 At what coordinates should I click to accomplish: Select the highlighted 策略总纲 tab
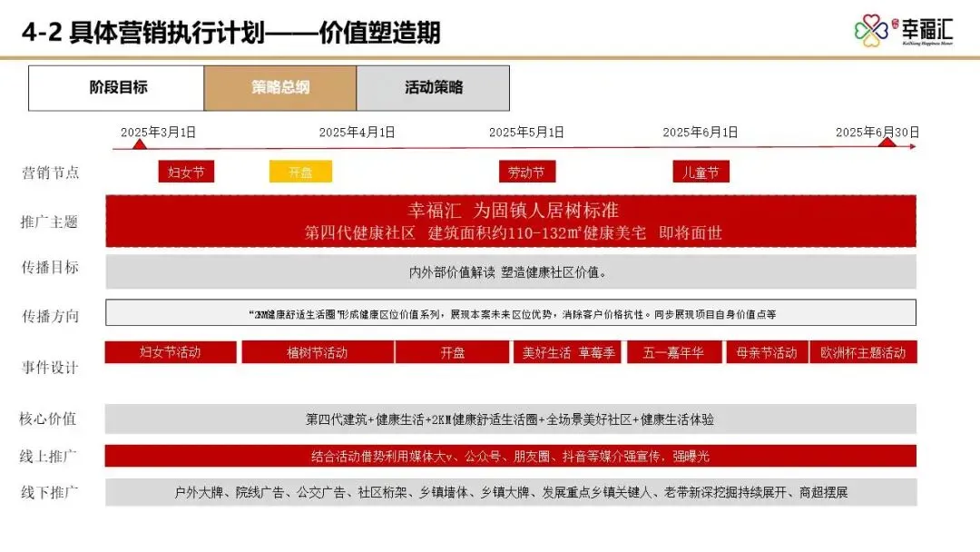coord(280,87)
